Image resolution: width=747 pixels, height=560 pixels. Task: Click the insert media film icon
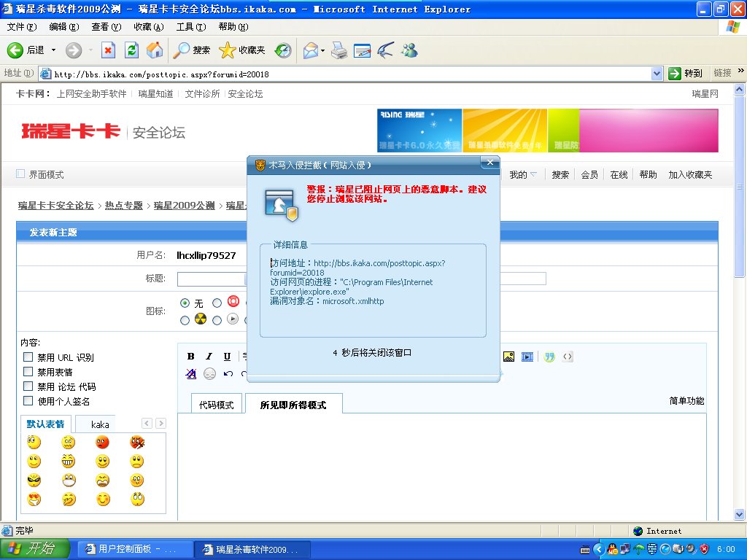point(527,357)
